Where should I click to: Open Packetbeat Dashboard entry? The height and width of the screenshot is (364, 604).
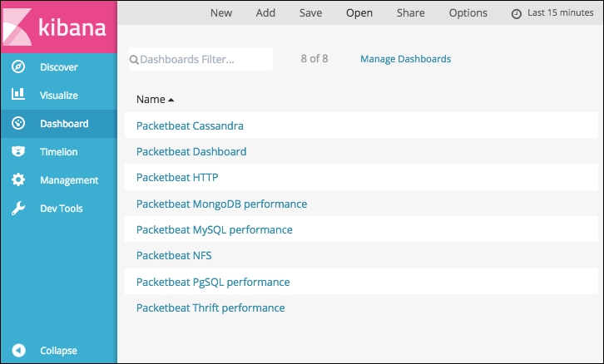191,151
